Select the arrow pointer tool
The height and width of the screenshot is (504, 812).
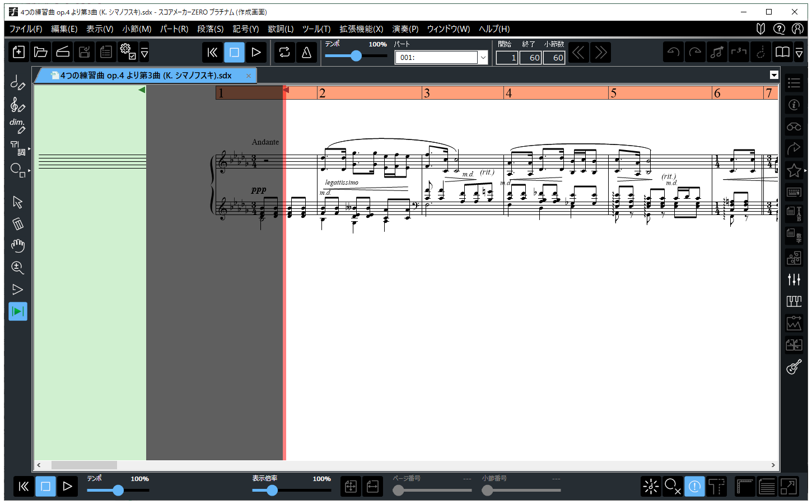pyautogui.click(x=18, y=202)
